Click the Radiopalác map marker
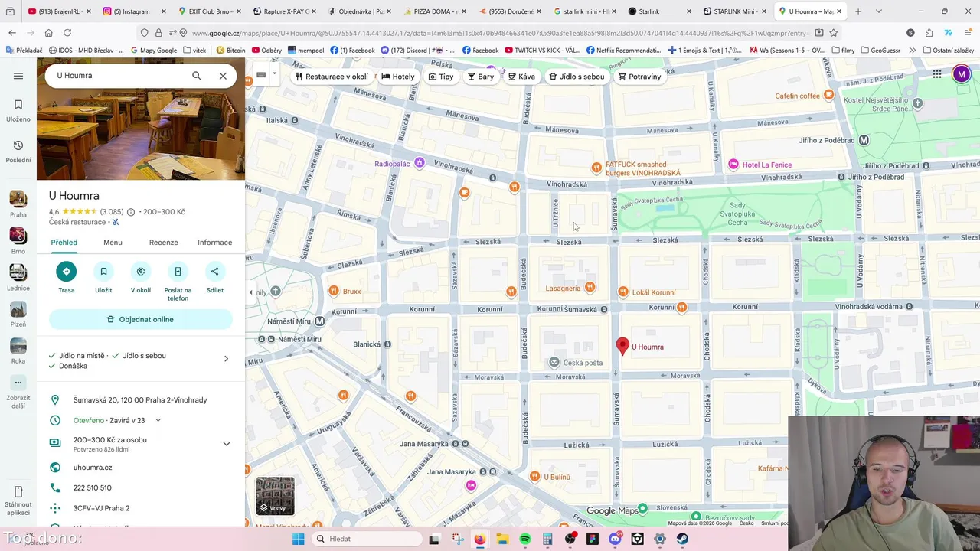This screenshot has width=980, height=551. (419, 163)
